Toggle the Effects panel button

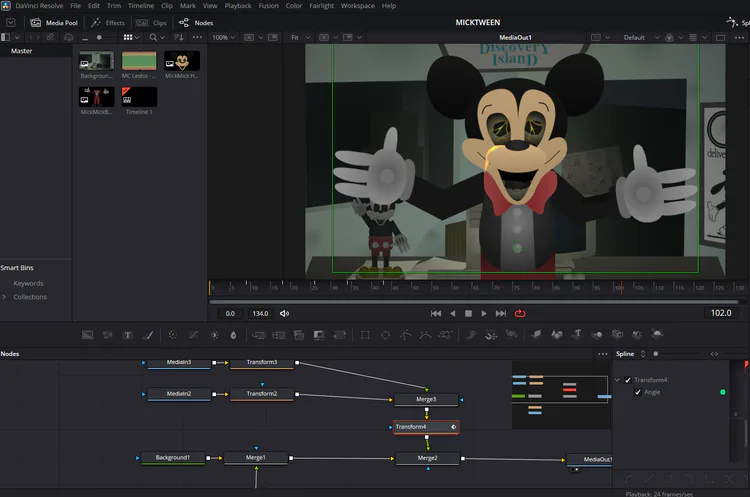point(108,22)
